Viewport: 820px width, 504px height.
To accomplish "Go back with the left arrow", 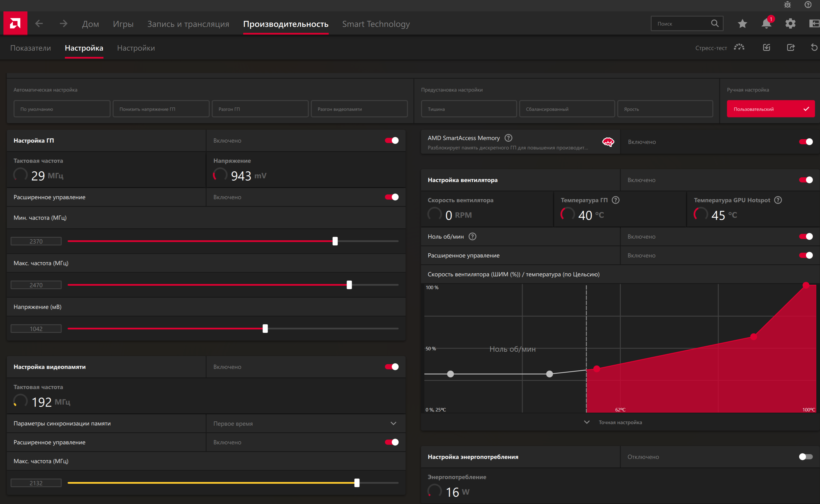I will (39, 24).
